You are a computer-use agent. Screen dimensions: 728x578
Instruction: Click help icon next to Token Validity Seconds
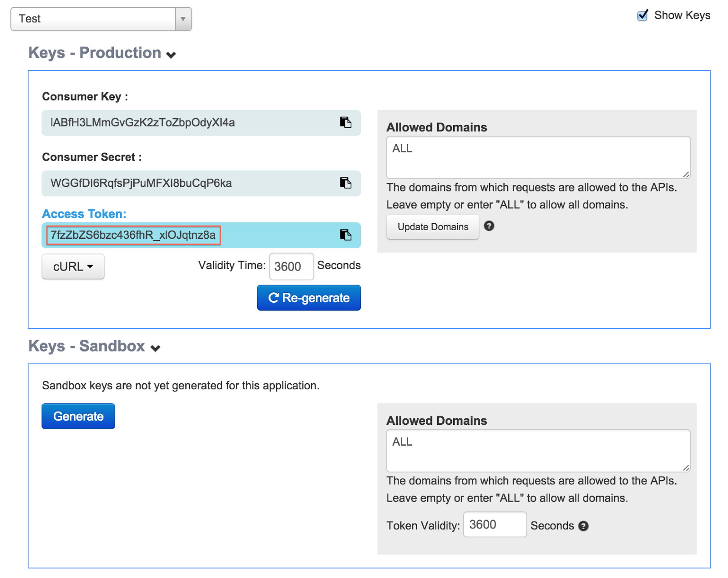(583, 526)
